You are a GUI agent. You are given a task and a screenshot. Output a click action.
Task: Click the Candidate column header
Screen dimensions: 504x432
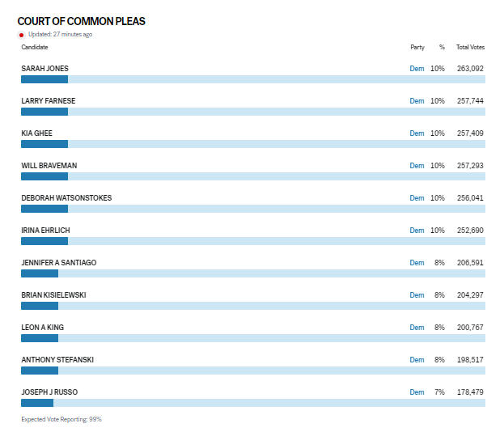(35, 48)
